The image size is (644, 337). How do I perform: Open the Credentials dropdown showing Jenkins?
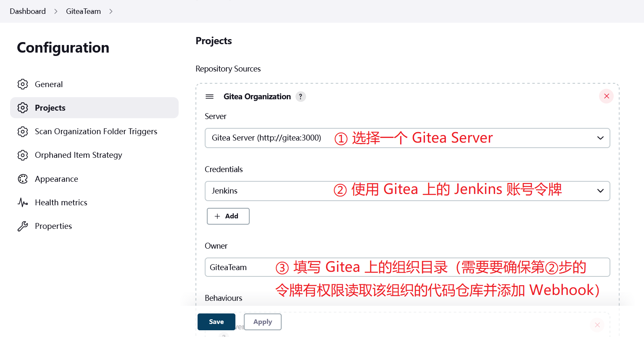click(407, 191)
